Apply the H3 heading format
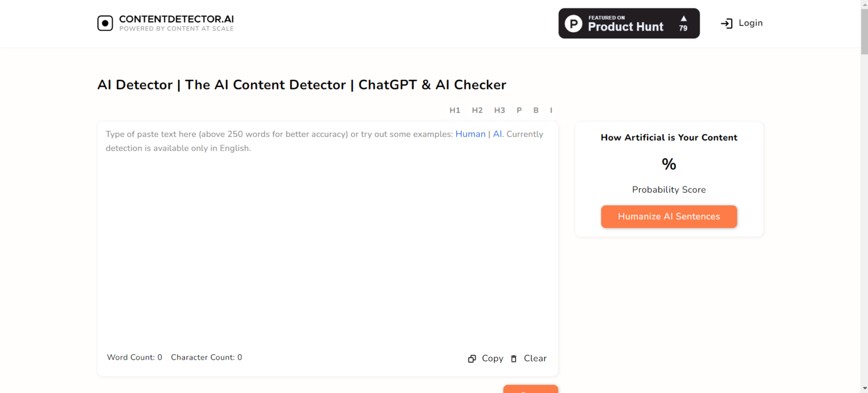The height and width of the screenshot is (393, 868). coord(499,110)
